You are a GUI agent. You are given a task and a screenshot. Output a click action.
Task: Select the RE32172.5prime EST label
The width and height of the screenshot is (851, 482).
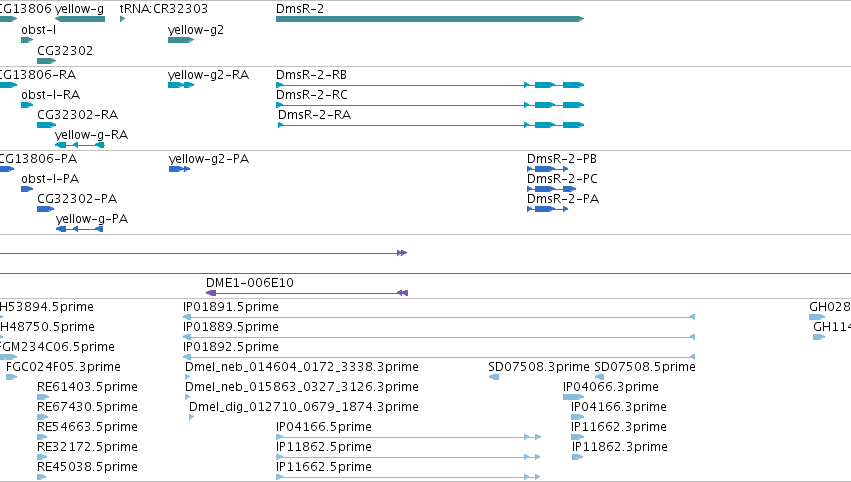[87, 447]
